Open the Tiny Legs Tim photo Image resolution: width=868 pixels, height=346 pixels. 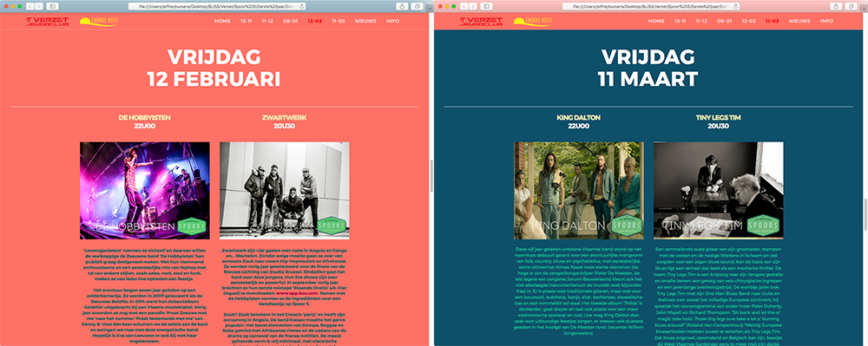tap(718, 191)
